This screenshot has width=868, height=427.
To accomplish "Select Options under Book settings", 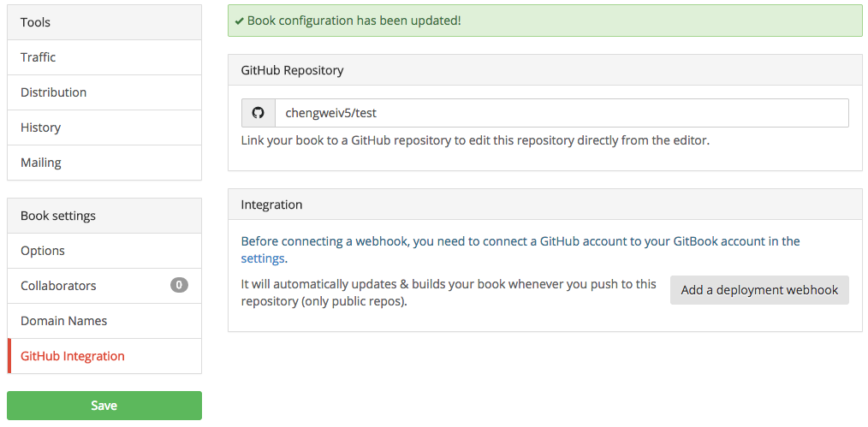I will 43,251.
